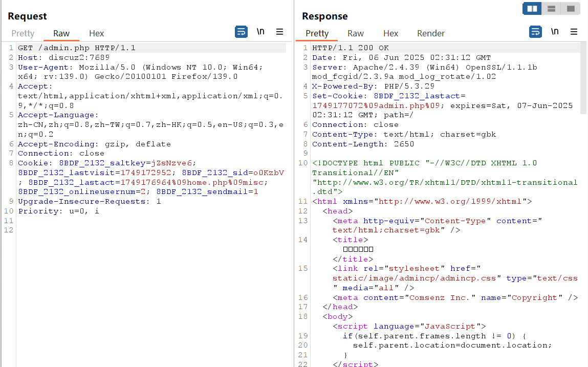Switch Request view to Hex tab

96,33
